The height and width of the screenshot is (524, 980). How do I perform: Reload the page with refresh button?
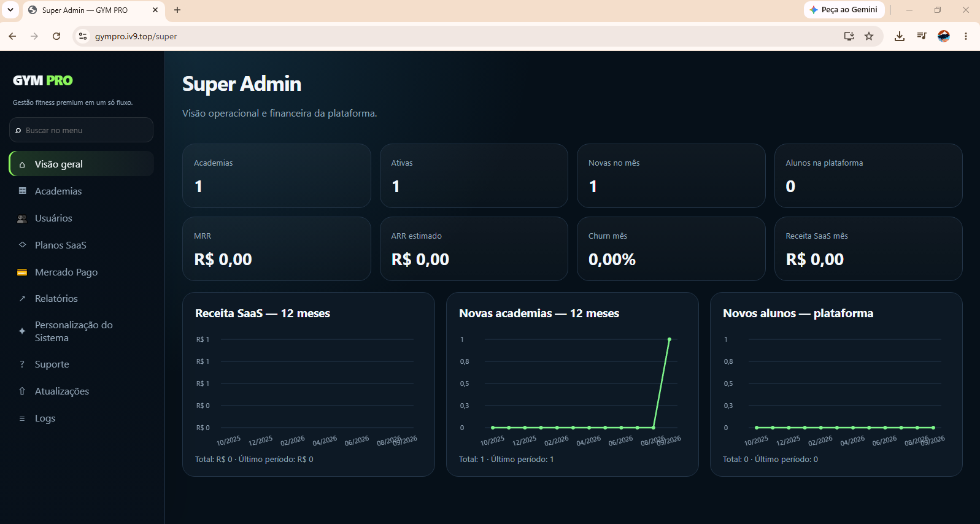56,36
